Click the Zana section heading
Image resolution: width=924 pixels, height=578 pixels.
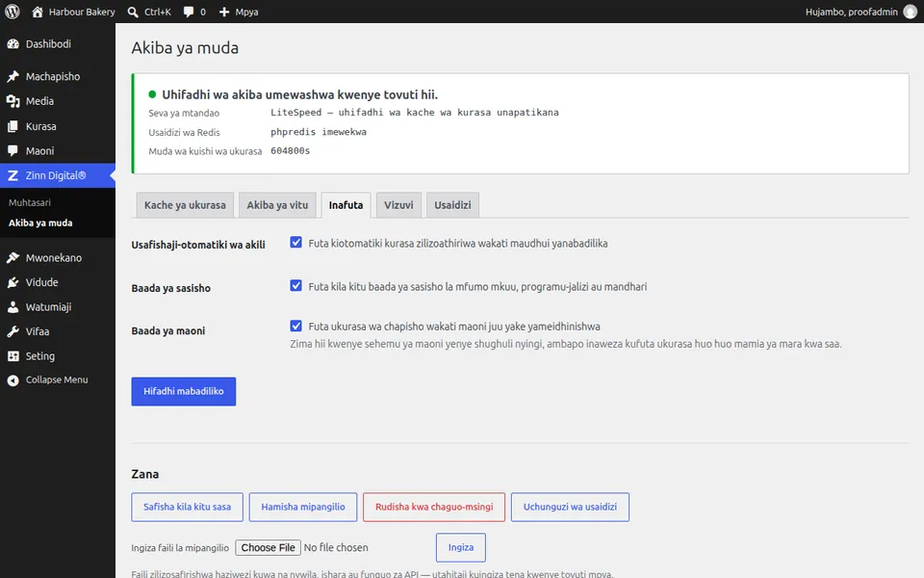(x=145, y=474)
